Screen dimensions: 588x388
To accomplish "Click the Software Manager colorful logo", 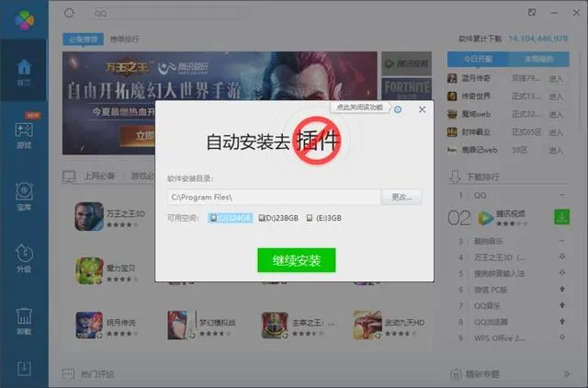I will (25, 19).
